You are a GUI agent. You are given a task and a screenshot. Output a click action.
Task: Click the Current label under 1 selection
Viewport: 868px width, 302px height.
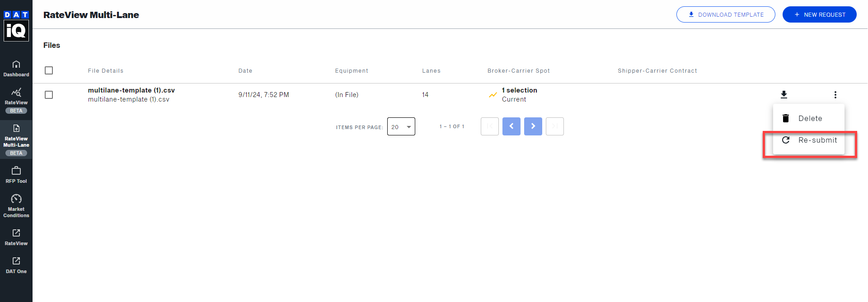pyautogui.click(x=514, y=99)
